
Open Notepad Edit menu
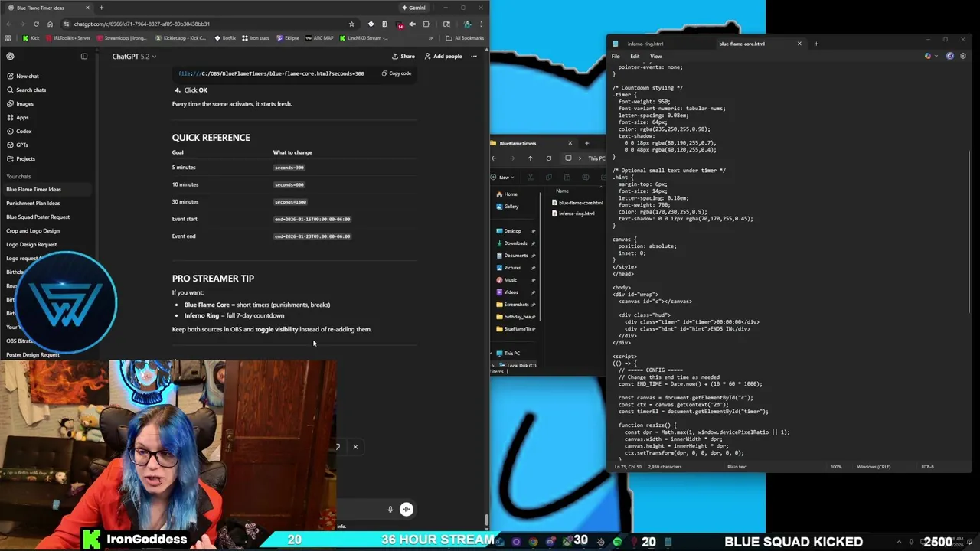tap(635, 56)
